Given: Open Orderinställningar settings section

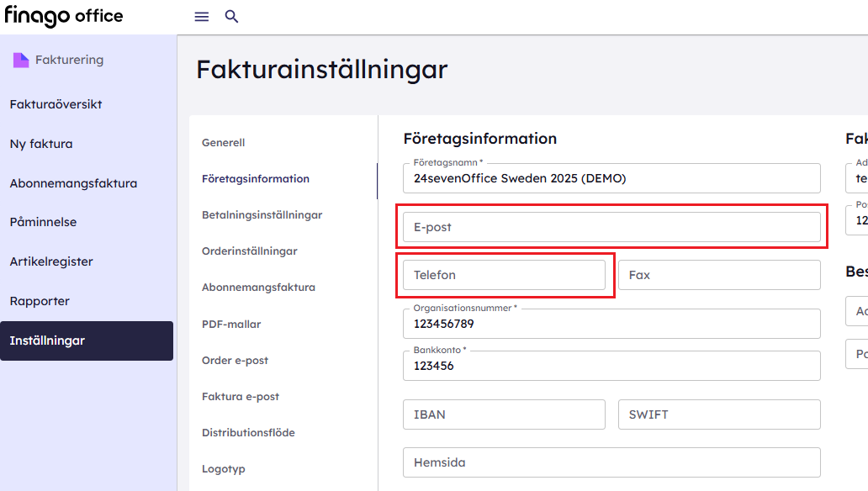Looking at the screenshot, I should click(249, 251).
